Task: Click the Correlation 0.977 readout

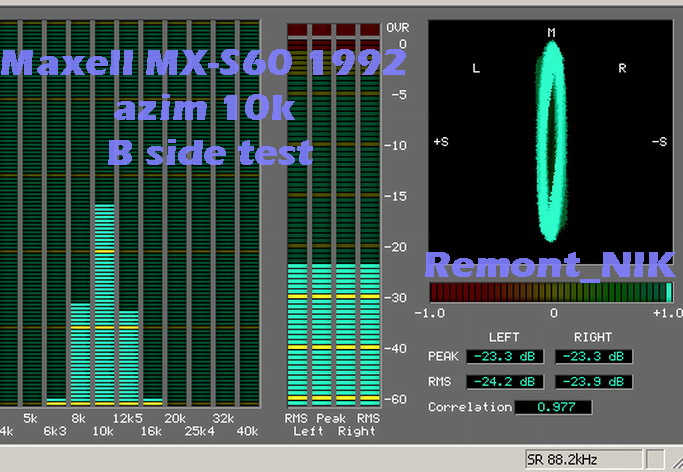Action: 552,407
